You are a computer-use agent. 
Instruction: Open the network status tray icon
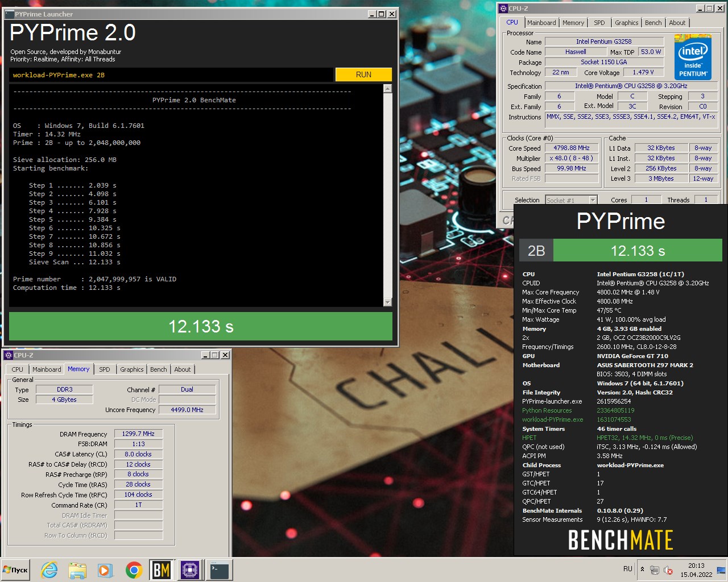pyautogui.click(x=655, y=570)
